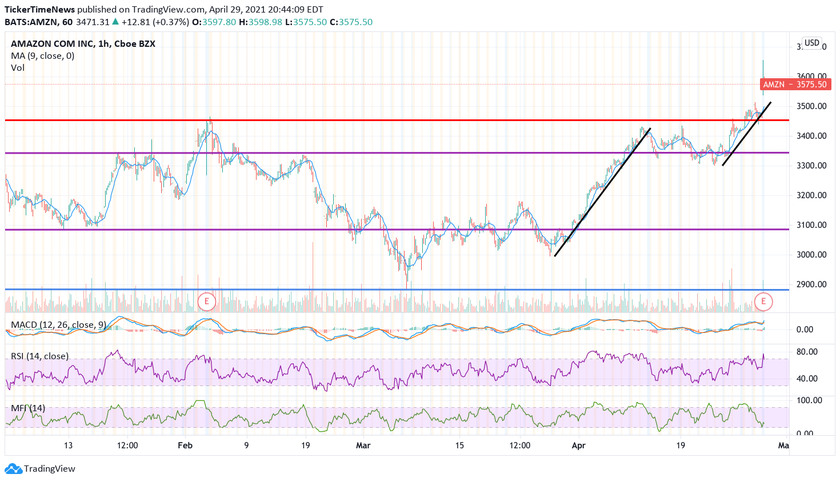
Task: Click the 3200.00 price axis label
Action: click(x=811, y=195)
